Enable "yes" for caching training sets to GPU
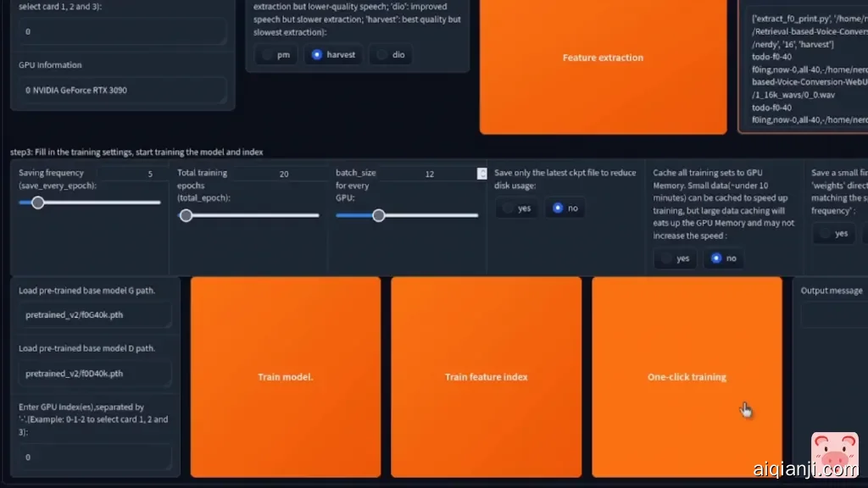Screen dimensions: 868x488 [x=675, y=258]
